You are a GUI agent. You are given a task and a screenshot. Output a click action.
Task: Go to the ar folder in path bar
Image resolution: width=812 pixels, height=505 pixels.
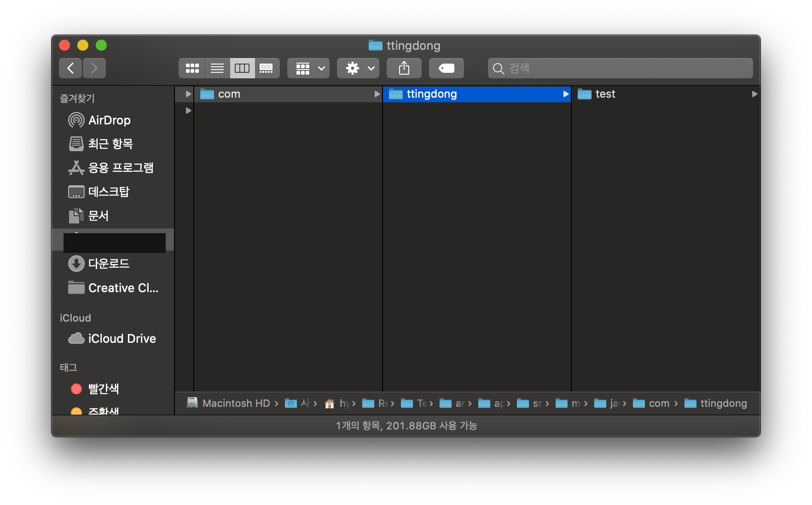452,403
